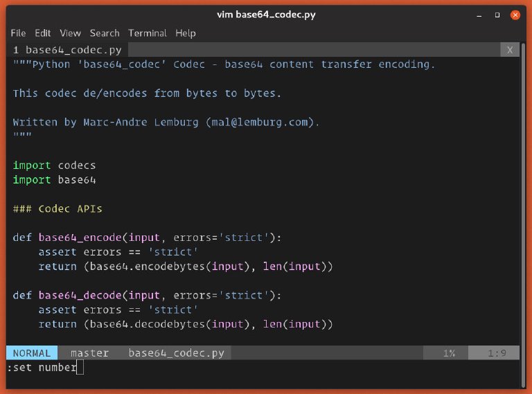Open the View menu
Screen dimensions: 532x394
[70, 33]
